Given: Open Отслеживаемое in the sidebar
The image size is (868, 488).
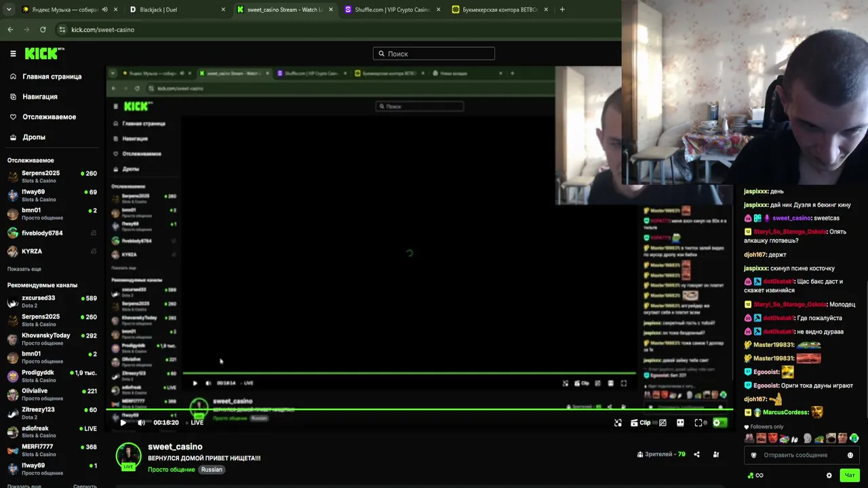Looking at the screenshot, I should pos(43,117).
